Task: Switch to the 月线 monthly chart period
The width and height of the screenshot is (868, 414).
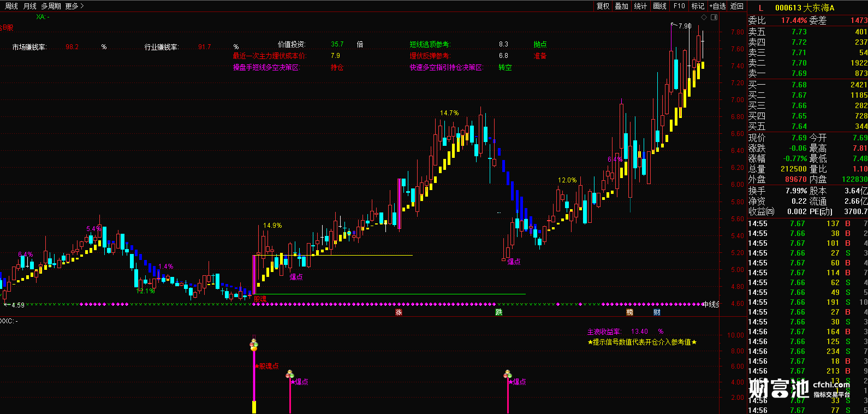Action: pos(29,6)
